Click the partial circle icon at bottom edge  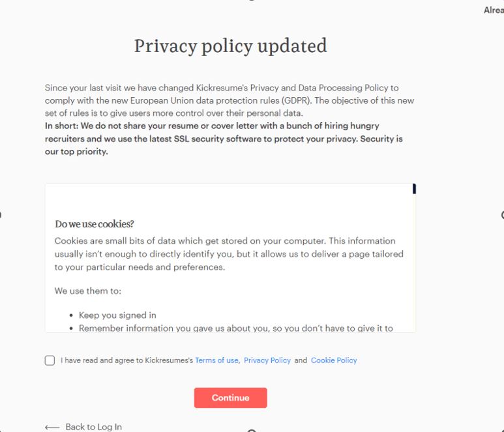[x=252, y=431]
